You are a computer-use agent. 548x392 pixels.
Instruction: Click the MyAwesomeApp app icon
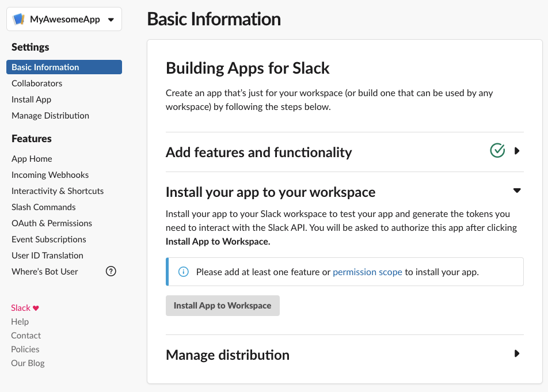pos(20,20)
